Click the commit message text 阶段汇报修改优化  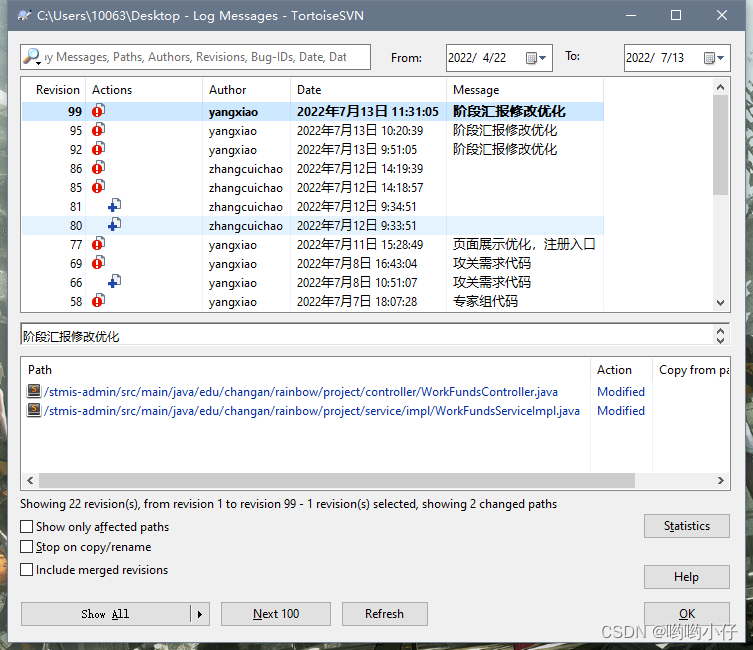[71, 337]
